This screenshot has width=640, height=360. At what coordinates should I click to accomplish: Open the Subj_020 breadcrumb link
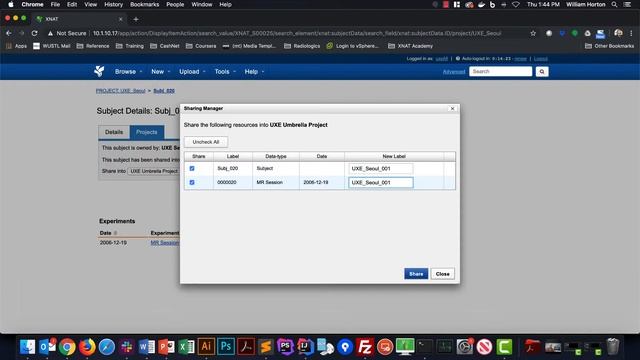pos(164,91)
